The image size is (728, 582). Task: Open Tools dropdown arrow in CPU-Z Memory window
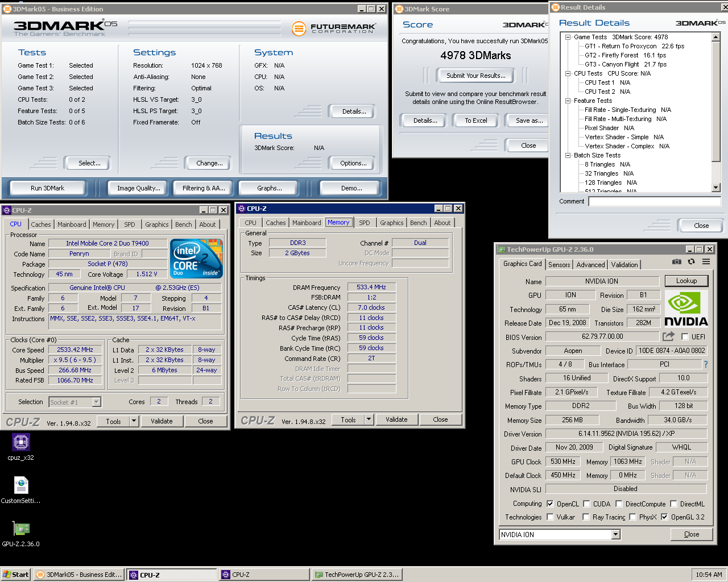pyautogui.click(x=369, y=419)
